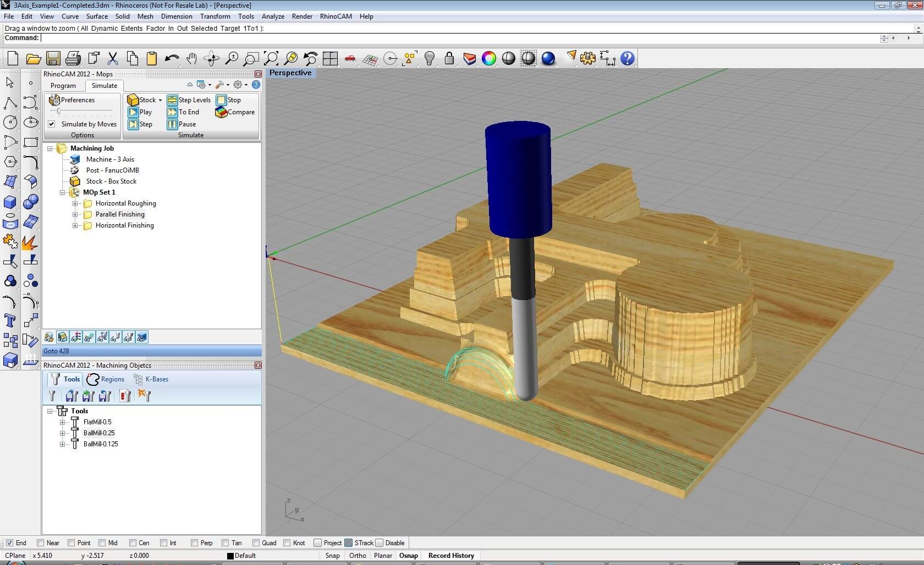Expand Horizontal Roughing operation

click(75, 203)
